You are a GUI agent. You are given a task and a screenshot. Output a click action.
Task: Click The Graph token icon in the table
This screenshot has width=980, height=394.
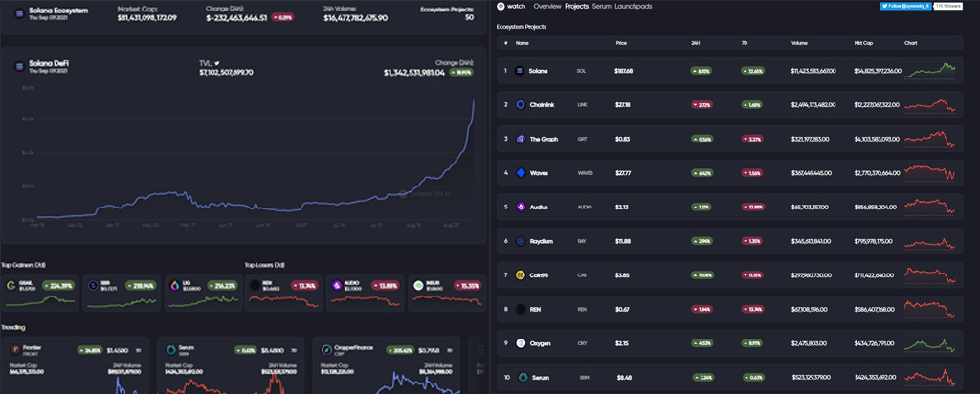click(x=520, y=139)
